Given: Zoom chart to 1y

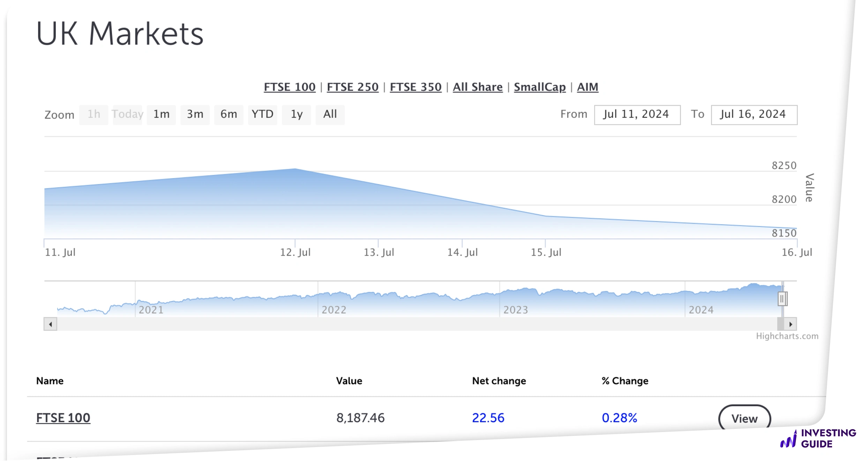Looking at the screenshot, I should 296,115.
